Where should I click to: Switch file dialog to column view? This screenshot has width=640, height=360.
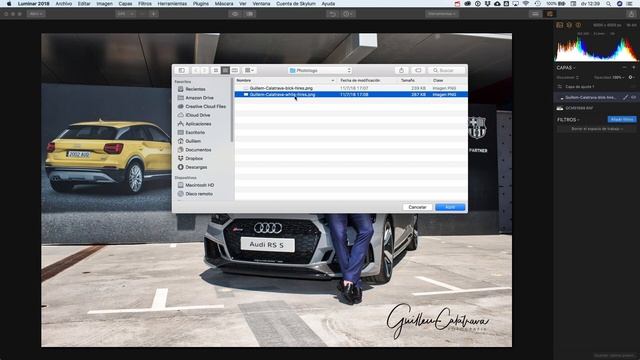point(234,70)
